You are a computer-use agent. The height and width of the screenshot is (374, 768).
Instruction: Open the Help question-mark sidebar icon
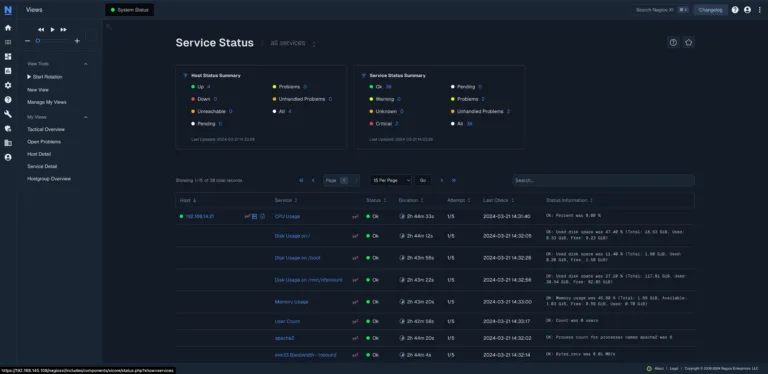click(x=8, y=100)
